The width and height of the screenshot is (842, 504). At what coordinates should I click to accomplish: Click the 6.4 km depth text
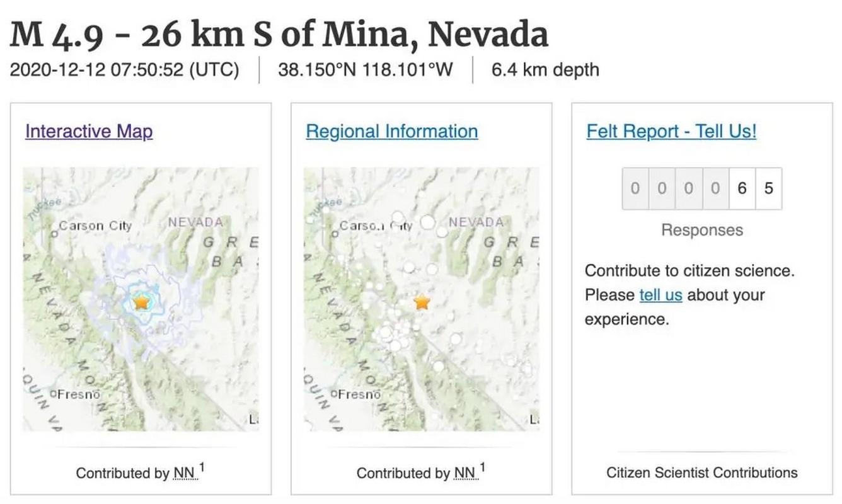pyautogui.click(x=545, y=69)
